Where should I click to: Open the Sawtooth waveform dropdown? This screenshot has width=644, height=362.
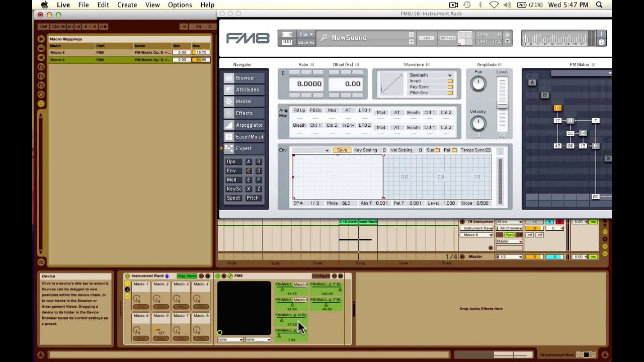(431, 75)
